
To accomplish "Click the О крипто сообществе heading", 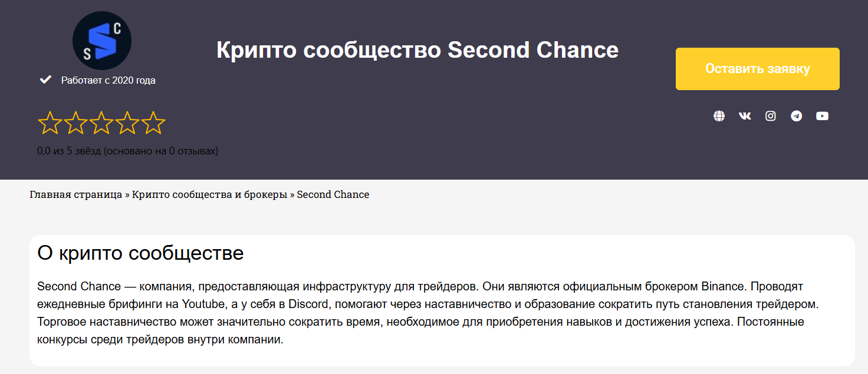I will [x=140, y=253].
